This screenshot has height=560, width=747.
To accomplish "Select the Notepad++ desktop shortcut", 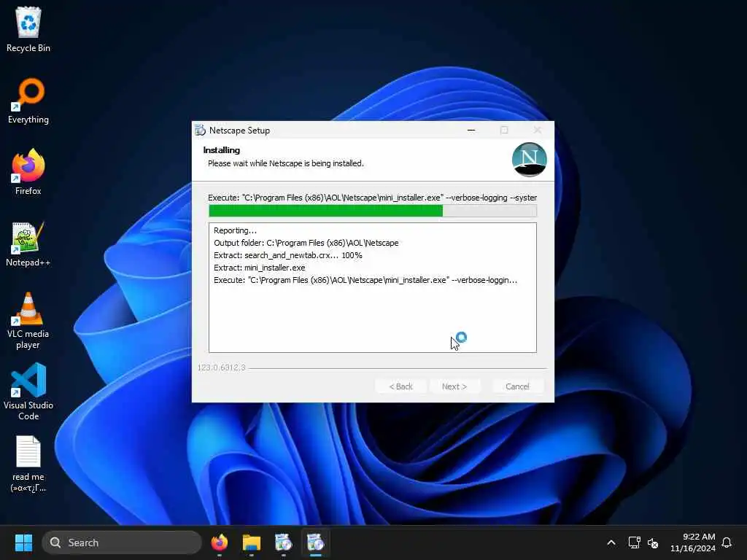I will (x=28, y=244).
